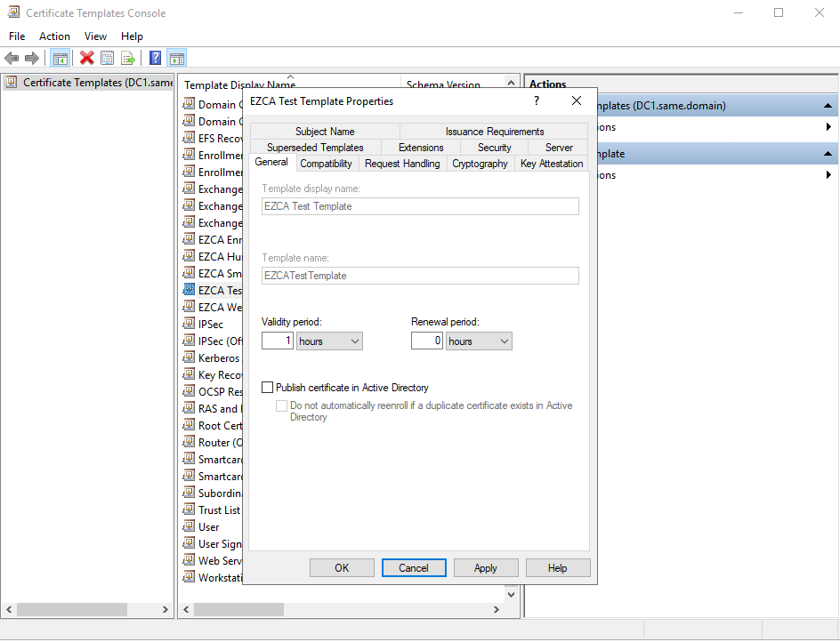Click the red Delete icon in toolbar
Image resolution: width=840 pixels, height=642 pixels.
86,59
